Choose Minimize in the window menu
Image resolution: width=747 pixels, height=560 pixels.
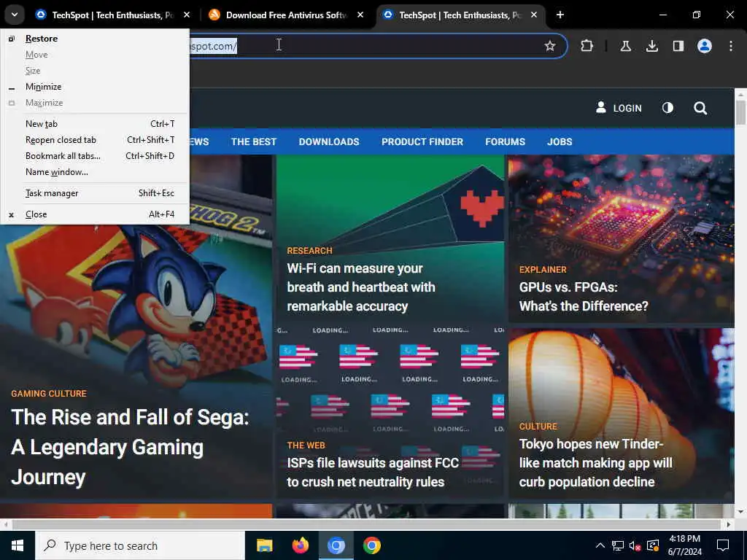point(95,87)
